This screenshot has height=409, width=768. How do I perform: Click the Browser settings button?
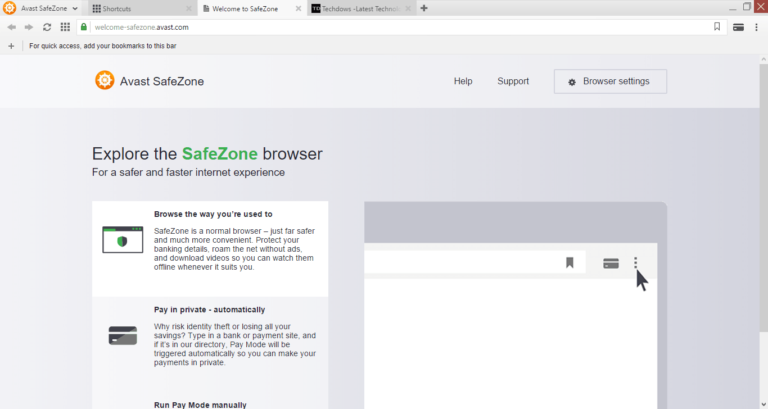point(610,81)
